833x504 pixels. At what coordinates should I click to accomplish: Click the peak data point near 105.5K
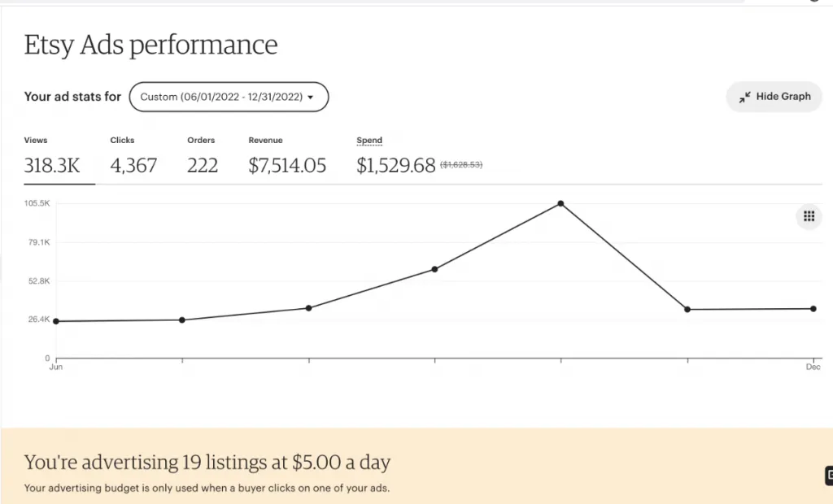click(x=560, y=203)
